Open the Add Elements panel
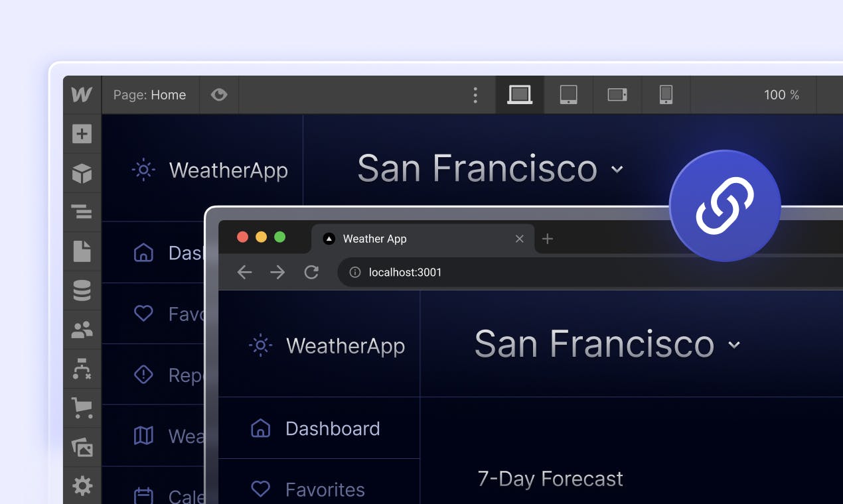843x504 pixels. (82, 134)
